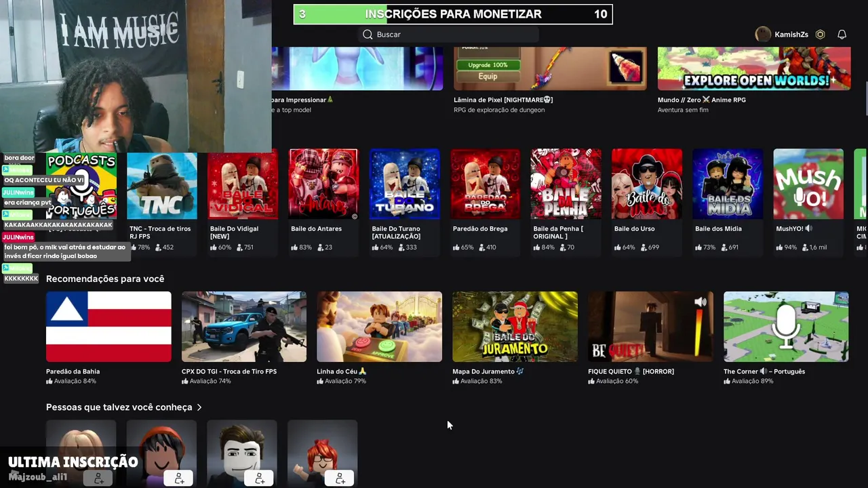The height and width of the screenshot is (488, 868).
Task: Open Baile Do Vidigal game thumbnail
Action: click(243, 184)
